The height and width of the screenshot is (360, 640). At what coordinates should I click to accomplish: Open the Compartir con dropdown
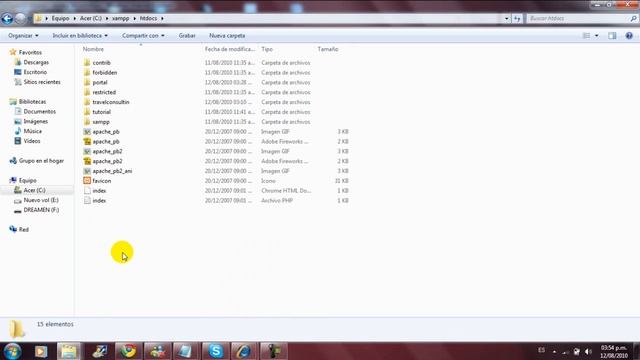143,36
